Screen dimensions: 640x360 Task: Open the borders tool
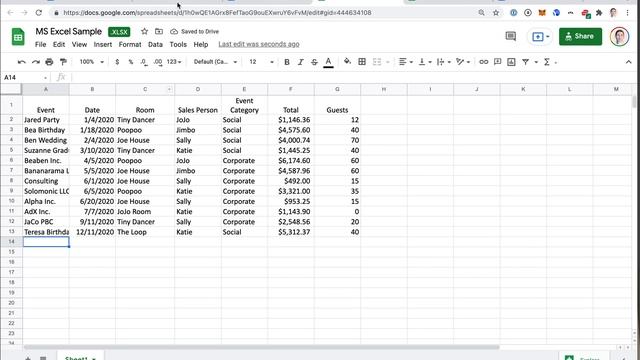[362, 62]
